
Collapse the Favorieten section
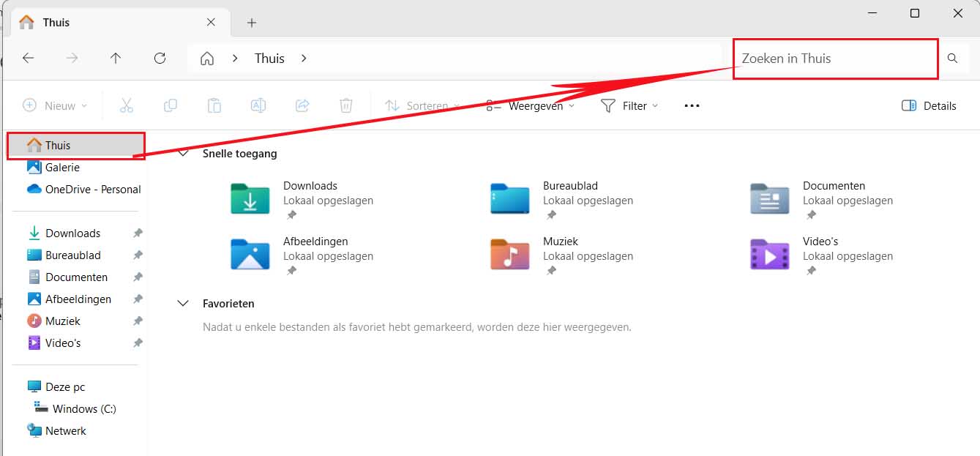(183, 304)
